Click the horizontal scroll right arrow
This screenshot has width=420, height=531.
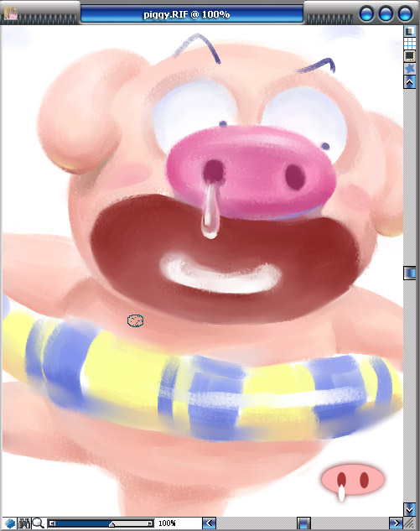[396, 523]
